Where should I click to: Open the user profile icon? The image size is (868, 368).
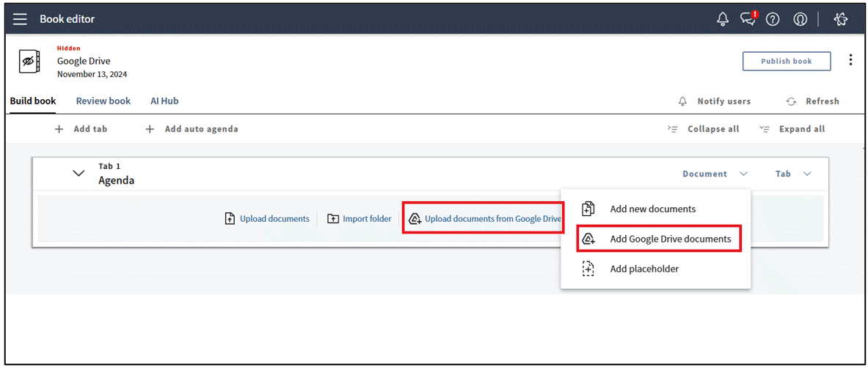coord(800,20)
